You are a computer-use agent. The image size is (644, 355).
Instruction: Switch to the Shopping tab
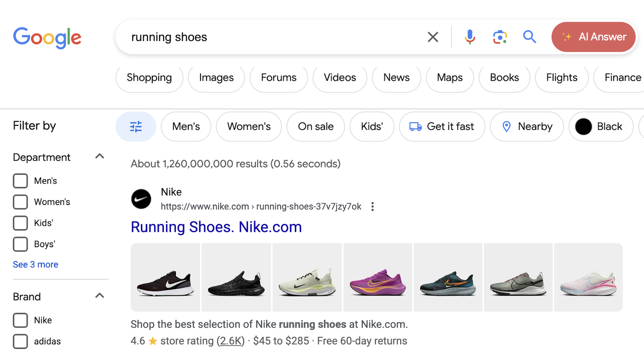pos(149,78)
